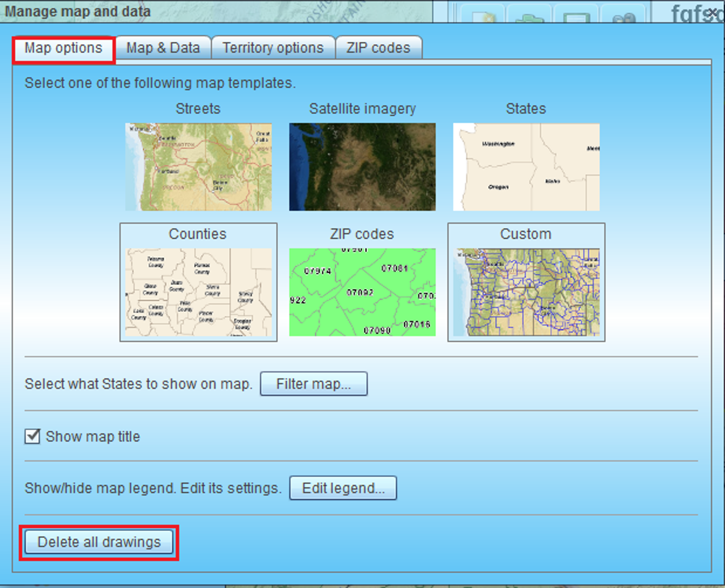725x588 pixels.
Task: Click the Show map title label text
Action: click(x=93, y=437)
